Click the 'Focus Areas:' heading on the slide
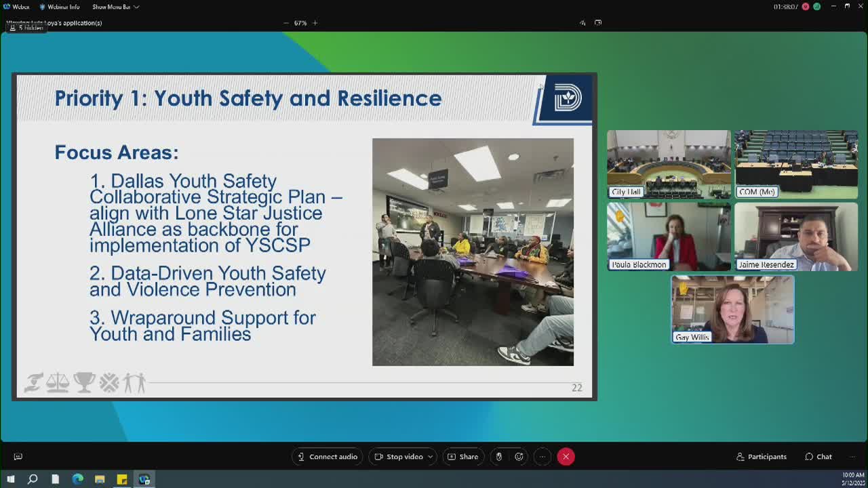The width and height of the screenshot is (868, 488). coord(117,152)
